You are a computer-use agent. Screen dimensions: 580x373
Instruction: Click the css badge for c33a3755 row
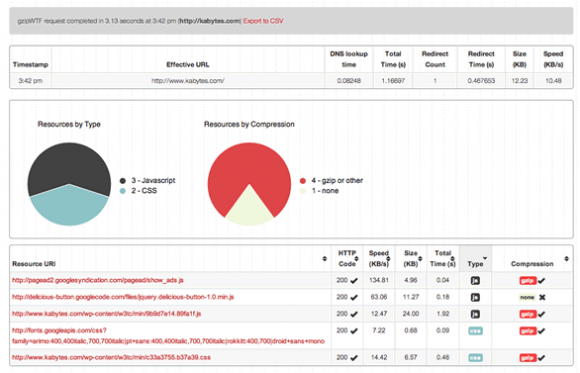pos(475,357)
